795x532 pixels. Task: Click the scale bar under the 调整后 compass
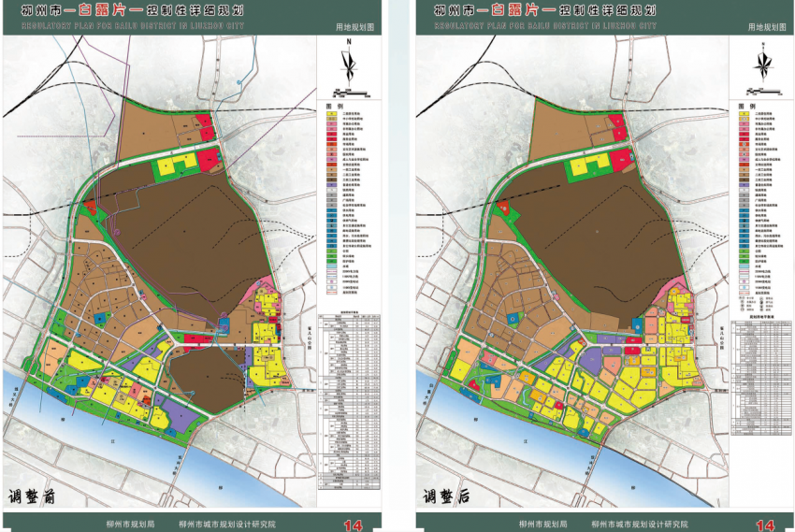point(766,92)
